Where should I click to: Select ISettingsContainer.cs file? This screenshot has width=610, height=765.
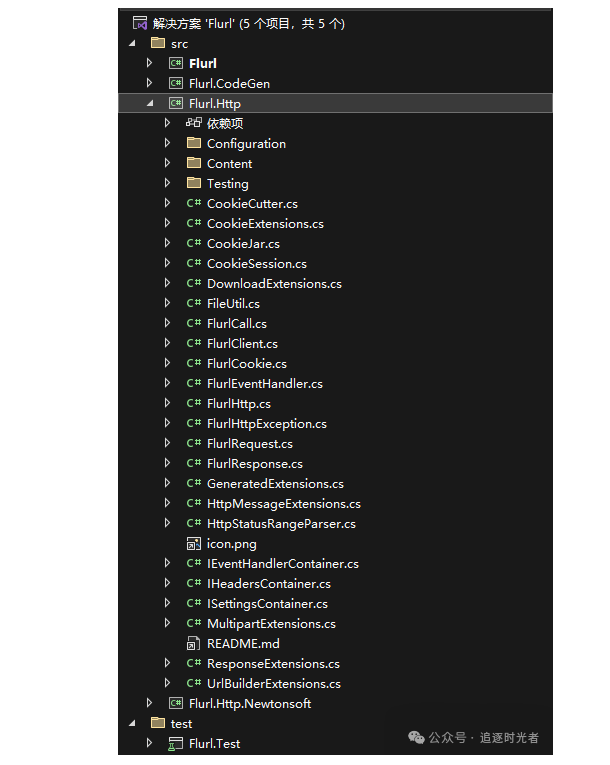point(267,604)
